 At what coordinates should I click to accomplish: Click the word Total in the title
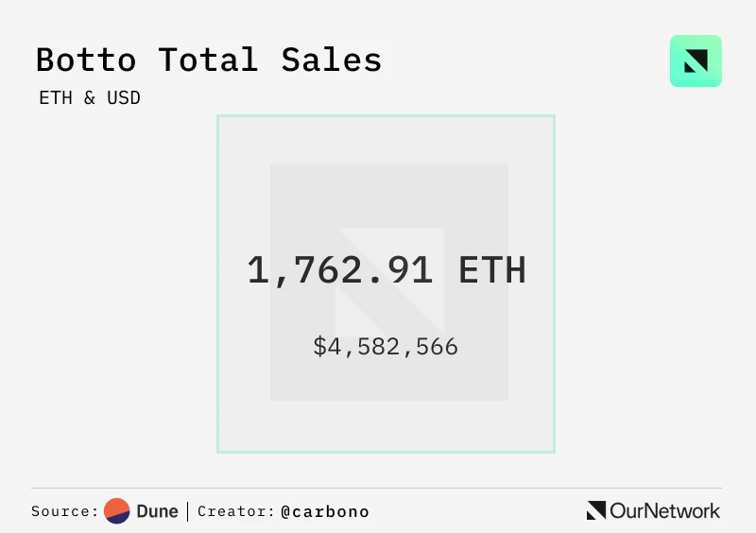point(208,60)
